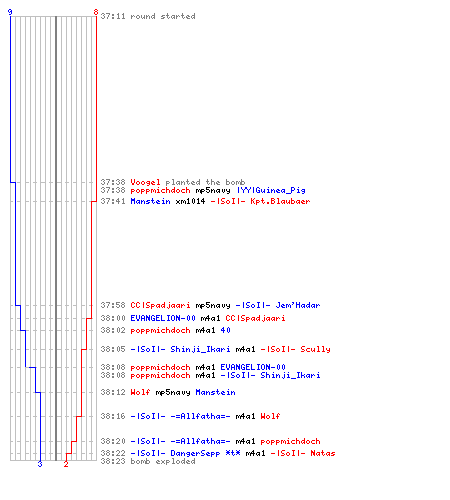Image resolution: width=450 pixels, height=500 pixels.
Task: Click Voogel in bomb planted event
Action: point(145,182)
